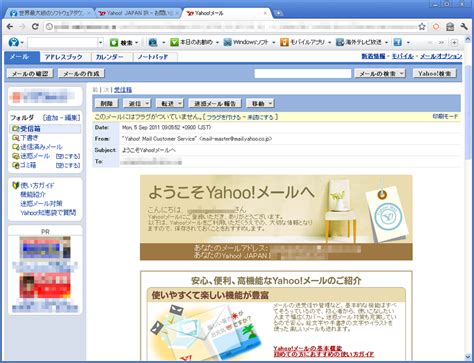This screenshot has height=363, width=474.
Task: Open the モバイルアプリ dropdown arrow
Action: [x=329, y=43]
